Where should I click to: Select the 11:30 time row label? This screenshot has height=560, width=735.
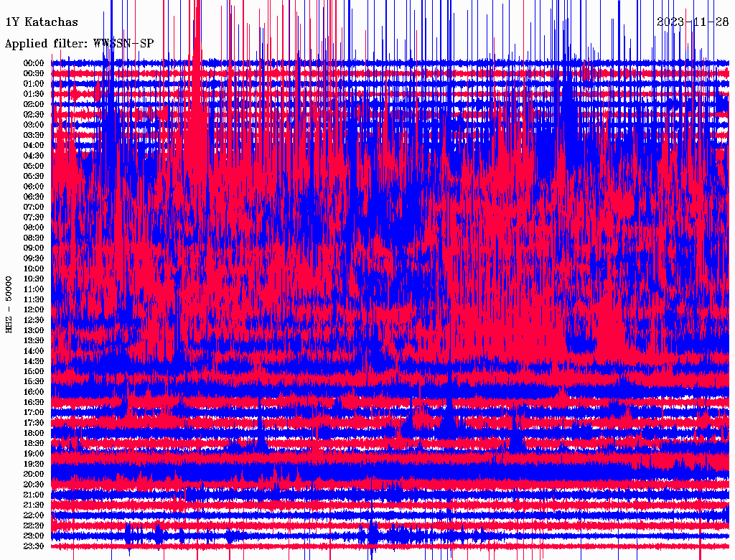pyautogui.click(x=34, y=299)
